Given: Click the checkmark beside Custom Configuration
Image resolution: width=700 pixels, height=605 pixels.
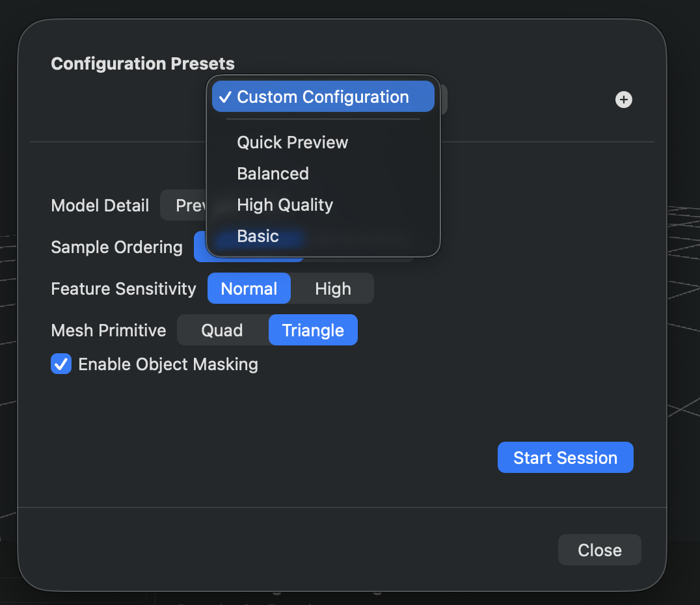Looking at the screenshot, I should point(226,97).
